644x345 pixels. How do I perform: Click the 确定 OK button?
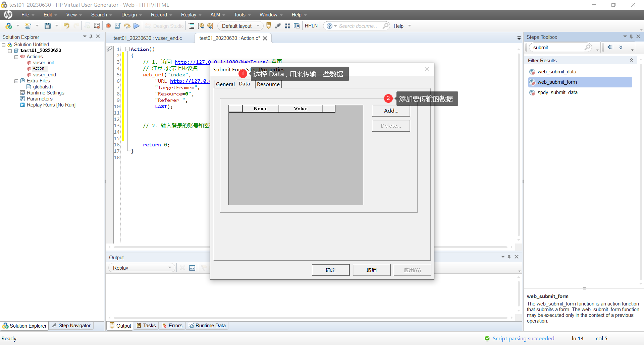(x=331, y=270)
